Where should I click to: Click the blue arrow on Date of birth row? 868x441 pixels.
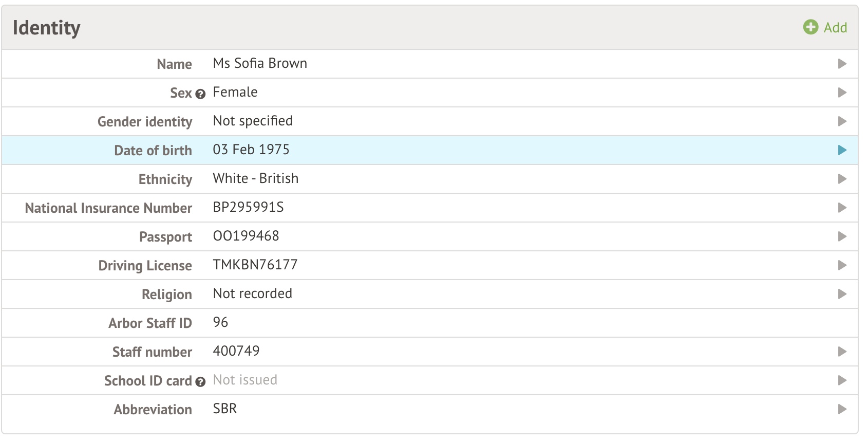[x=842, y=150]
